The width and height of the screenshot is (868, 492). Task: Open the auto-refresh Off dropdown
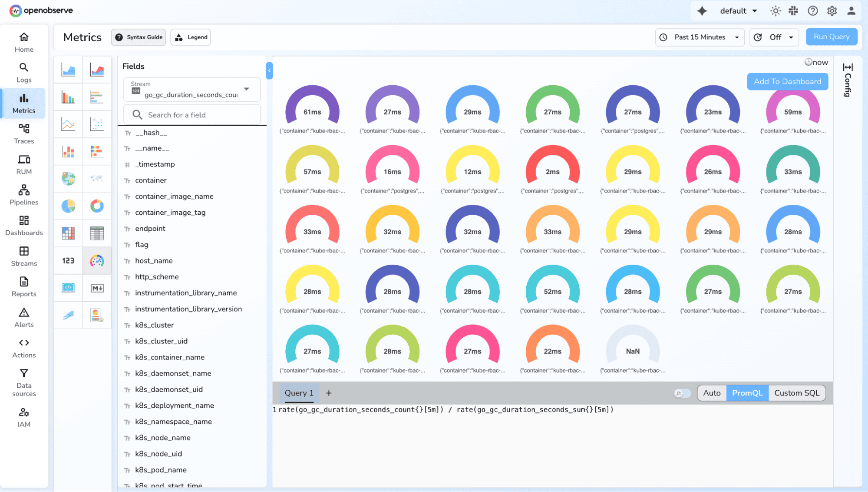pos(774,37)
